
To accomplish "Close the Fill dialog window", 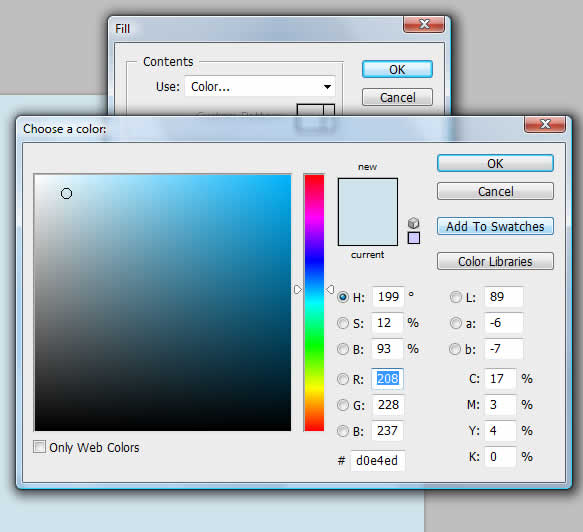I will (x=424, y=24).
